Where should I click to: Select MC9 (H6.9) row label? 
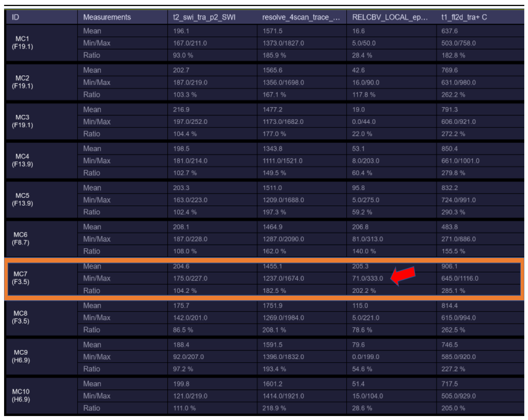click(x=21, y=356)
